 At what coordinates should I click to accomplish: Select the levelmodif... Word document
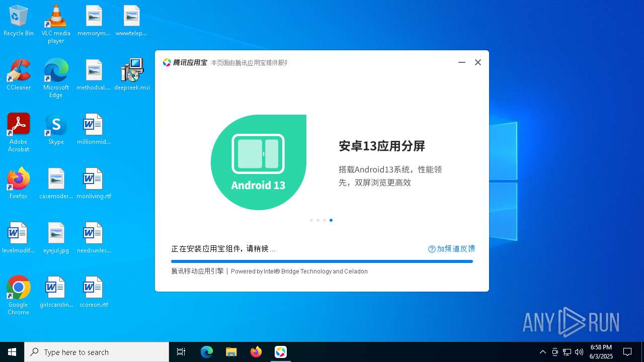[19, 238]
